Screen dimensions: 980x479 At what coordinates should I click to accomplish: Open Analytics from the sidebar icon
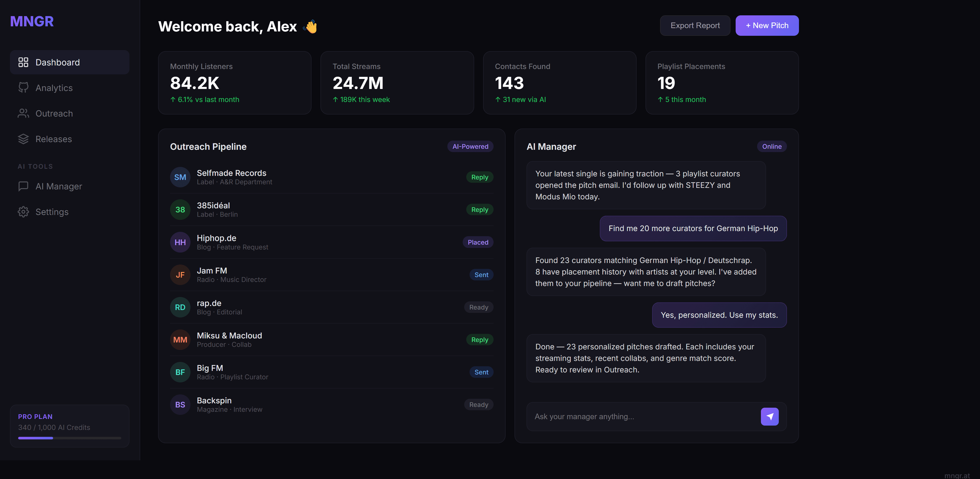coord(23,88)
